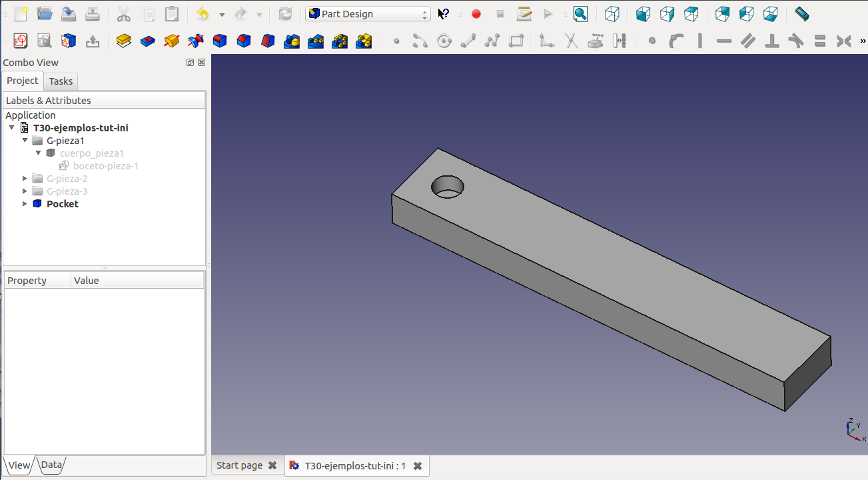Image resolution: width=868 pixels, height=480 pixels.
Task: Click the Chamfer tool icon
Action: 244,41
